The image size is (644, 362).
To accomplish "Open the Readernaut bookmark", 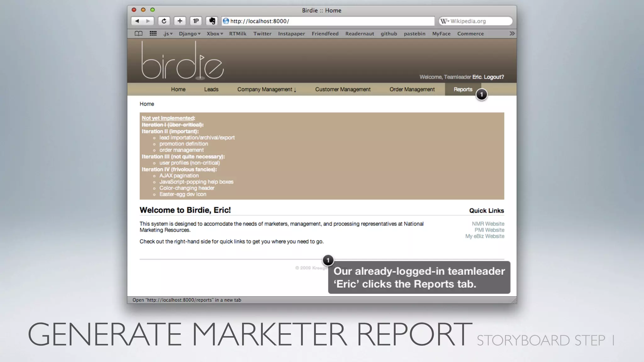I will [360, 34].
